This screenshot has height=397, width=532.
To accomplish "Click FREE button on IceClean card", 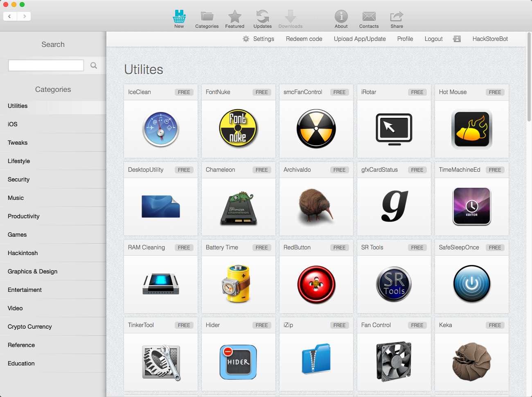I will (x=184, y=92).
